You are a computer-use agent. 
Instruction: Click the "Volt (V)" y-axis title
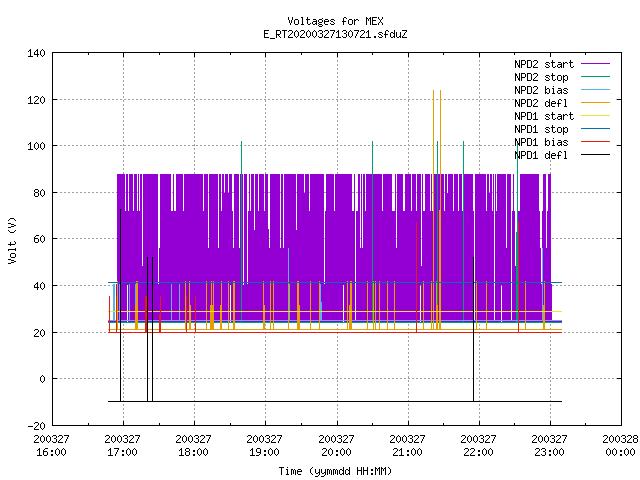coord(13,240)
